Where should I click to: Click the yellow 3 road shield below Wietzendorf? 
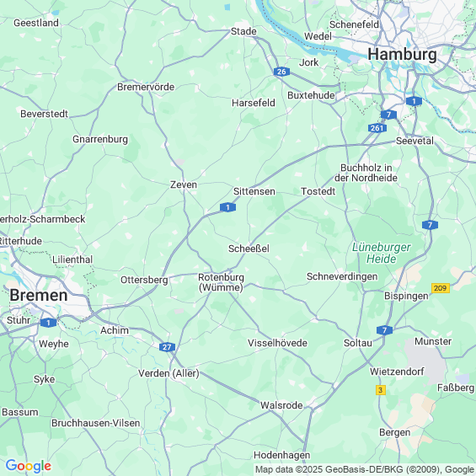point(381,390)
